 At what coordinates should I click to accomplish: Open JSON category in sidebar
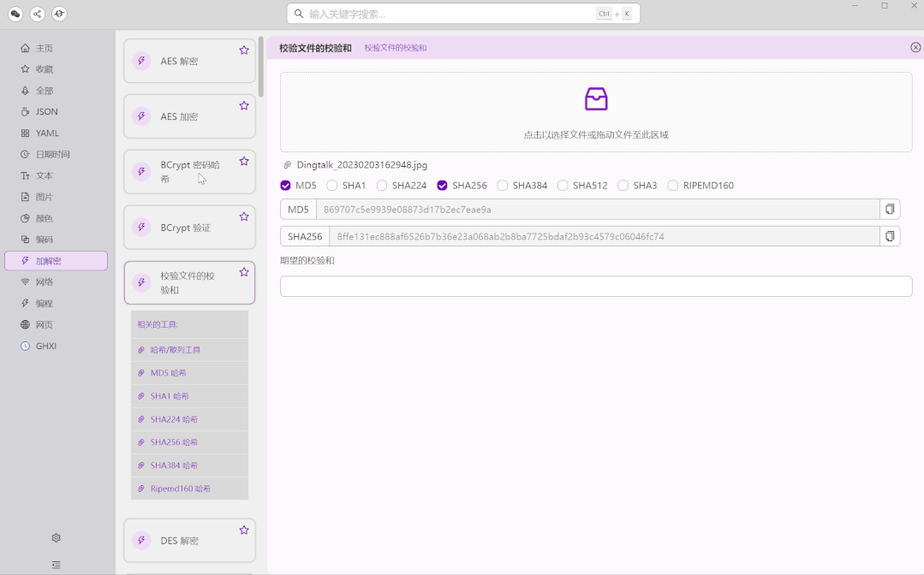tap(56, 112)
